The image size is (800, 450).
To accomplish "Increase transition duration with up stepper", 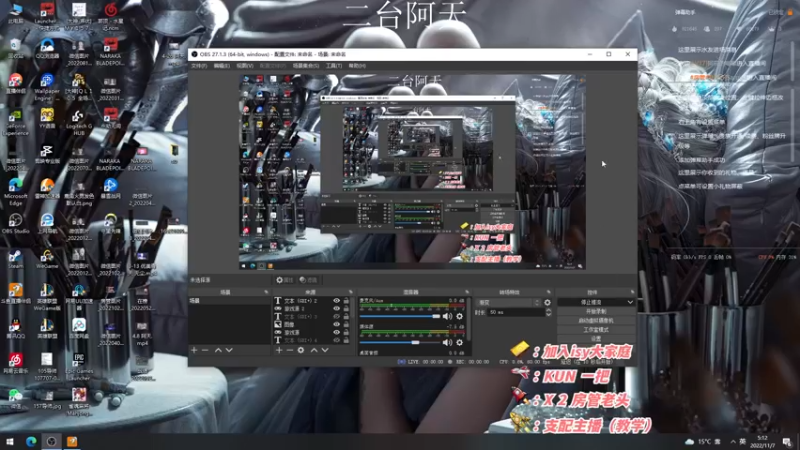I will coord(548,310).
